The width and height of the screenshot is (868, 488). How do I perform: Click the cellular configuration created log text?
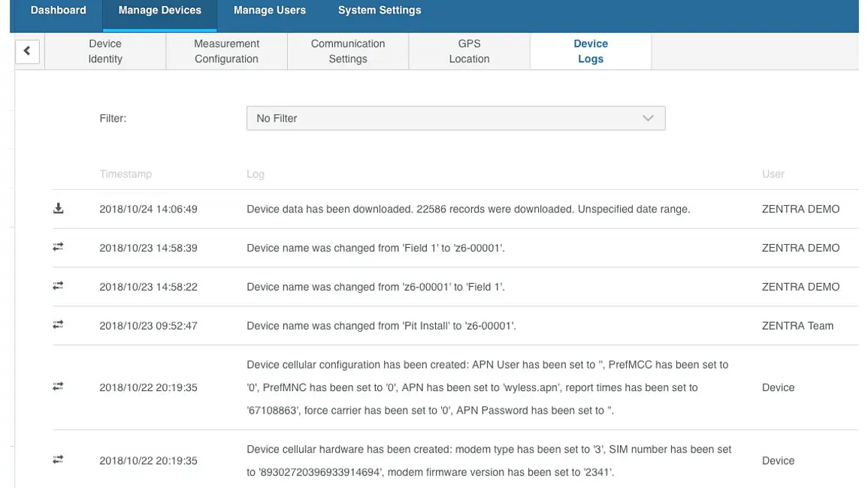(x=488, y=387)
